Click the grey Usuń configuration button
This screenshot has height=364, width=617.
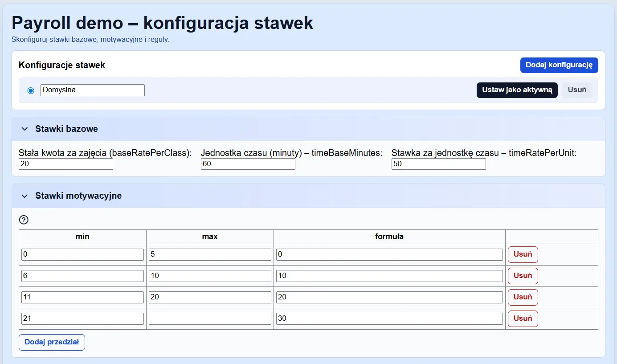point(576,90)
